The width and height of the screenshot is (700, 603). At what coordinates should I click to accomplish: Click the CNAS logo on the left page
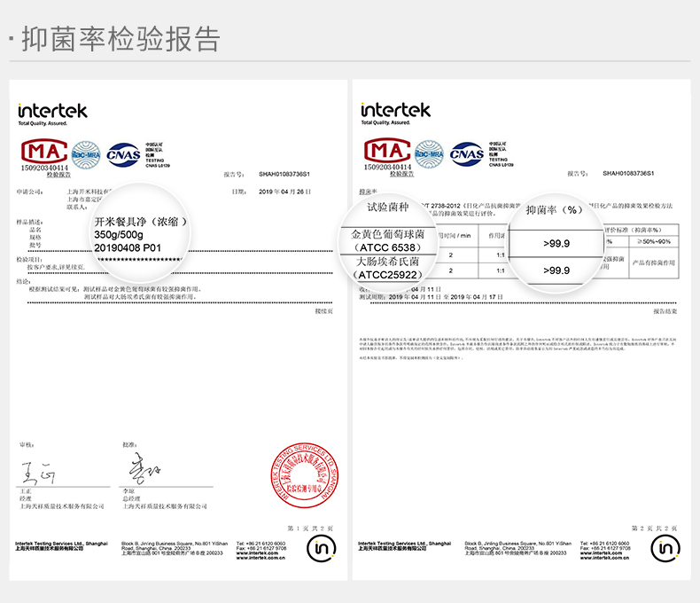pos(124,155)
